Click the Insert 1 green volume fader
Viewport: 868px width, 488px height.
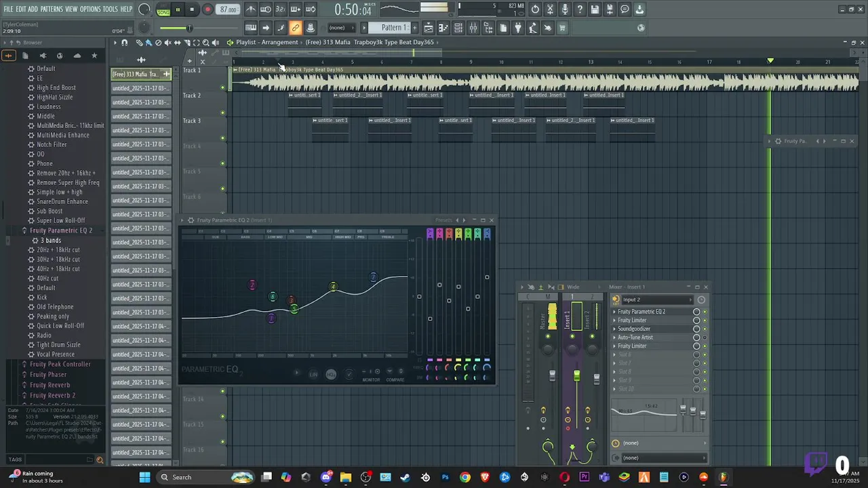577,375
